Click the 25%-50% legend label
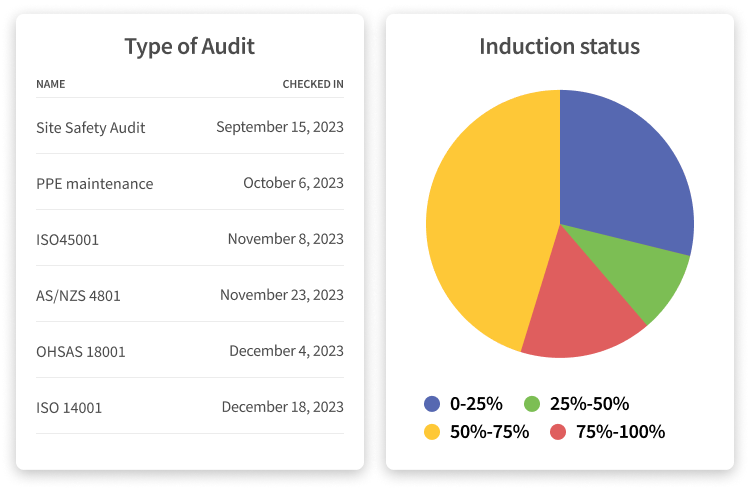750x489 pixels. point(589,404)
